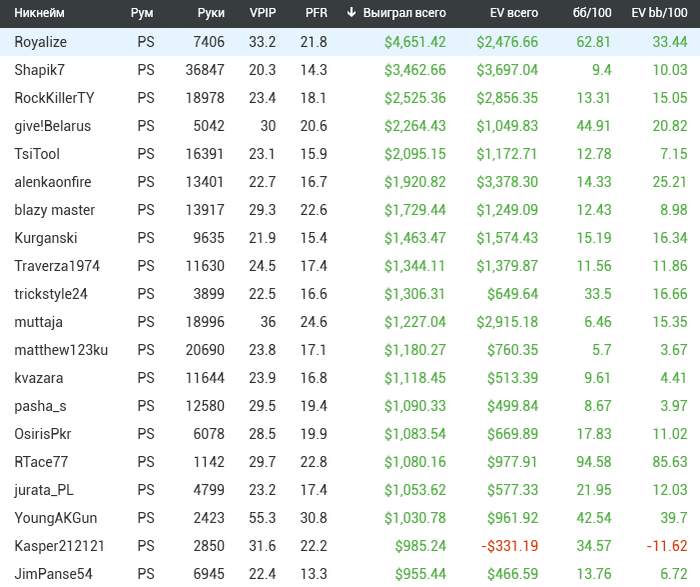700x587 pixels.
Task: Click the kvazara nickname
Action: click(x=39, y=378)
